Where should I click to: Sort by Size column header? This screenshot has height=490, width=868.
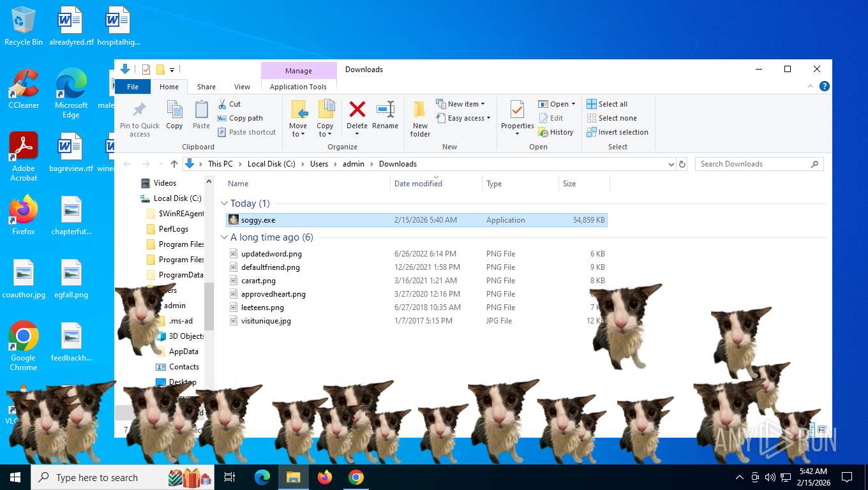pos(584,184)
